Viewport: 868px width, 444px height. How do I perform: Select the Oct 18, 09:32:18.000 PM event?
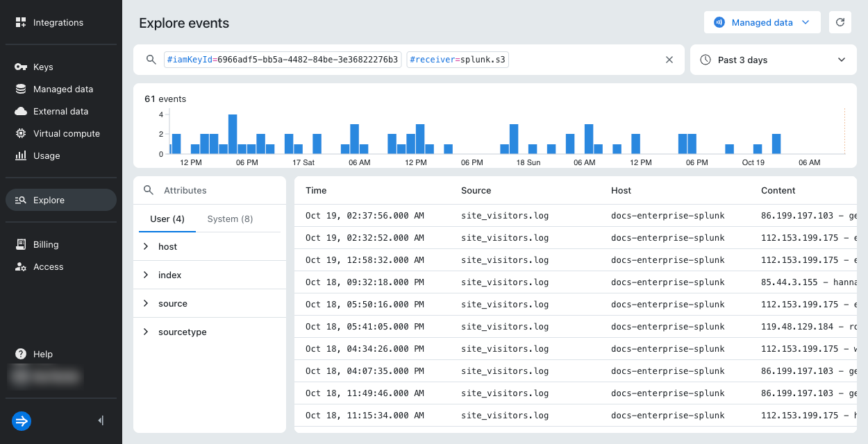(576, 282)
